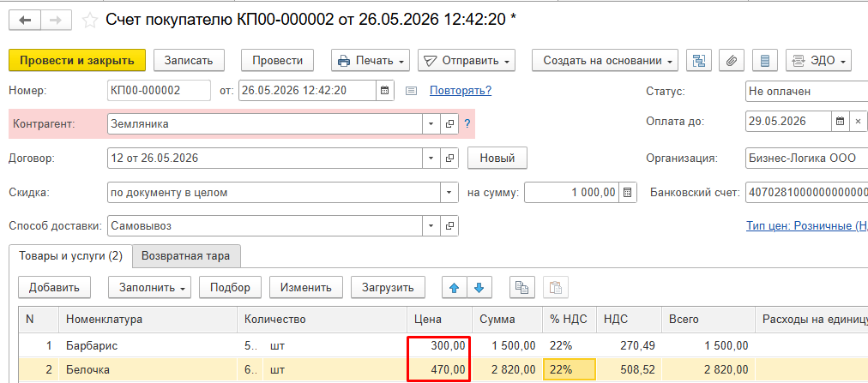Viewport: 868px width, 383px height.
Task: Clear the Оплата до date with x
Action: coord(858,122)
